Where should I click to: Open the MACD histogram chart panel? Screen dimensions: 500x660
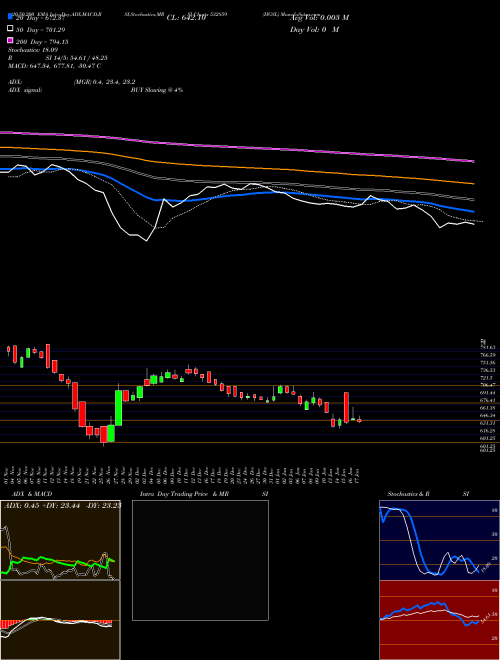click(60, 620)
